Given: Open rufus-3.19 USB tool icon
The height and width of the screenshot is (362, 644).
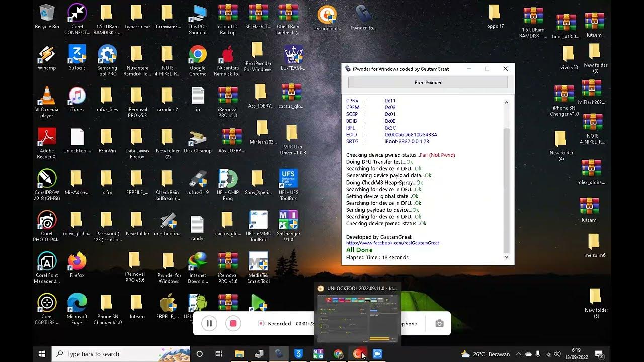Looking at the screenshot, I should coord(198,182).
